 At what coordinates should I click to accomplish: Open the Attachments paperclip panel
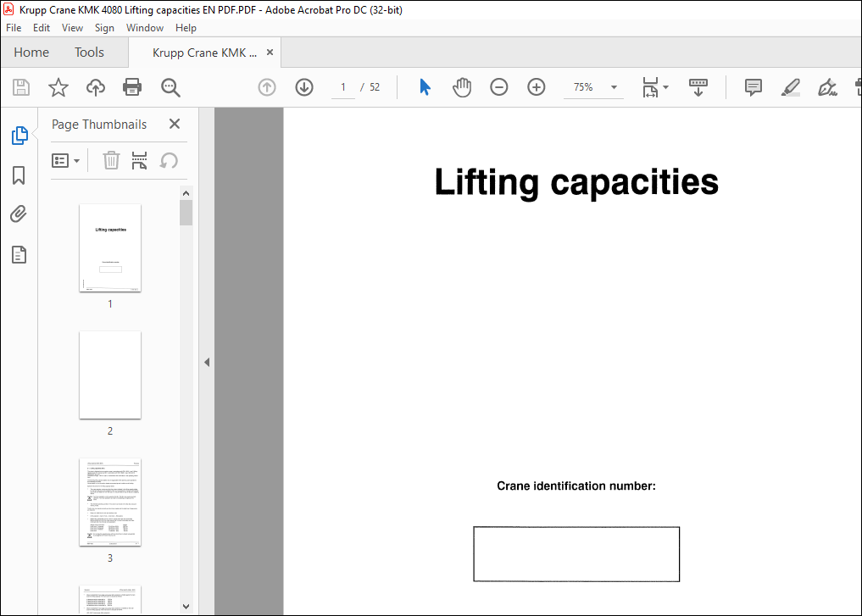(19, 214)
